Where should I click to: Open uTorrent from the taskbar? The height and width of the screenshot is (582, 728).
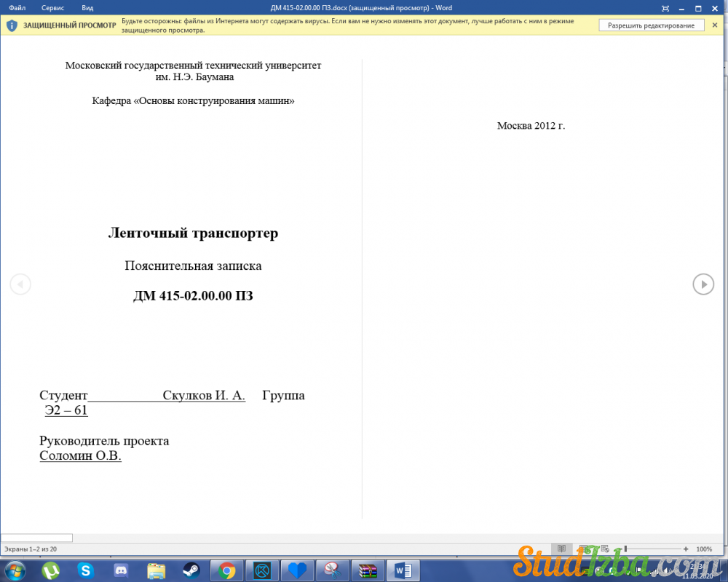(x=51, y=570)
